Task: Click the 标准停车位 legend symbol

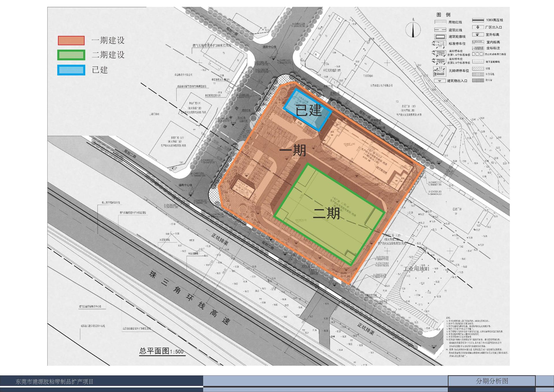Action: click(440, 44)
